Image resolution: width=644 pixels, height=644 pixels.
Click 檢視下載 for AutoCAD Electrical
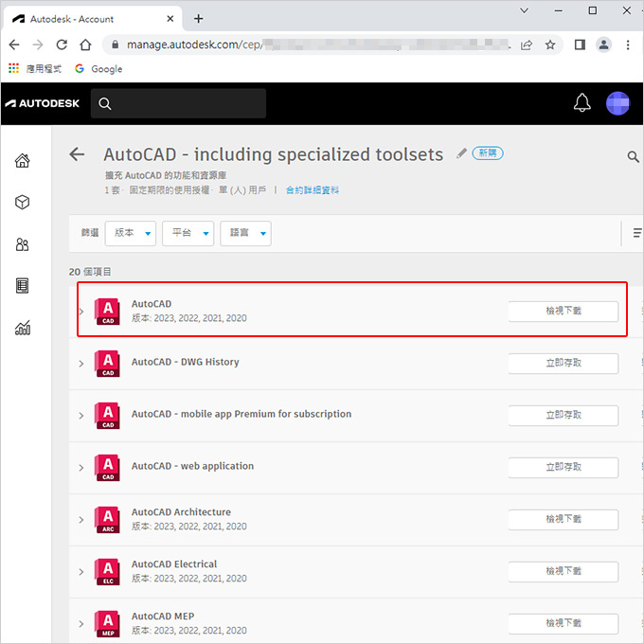click(563, 572)
